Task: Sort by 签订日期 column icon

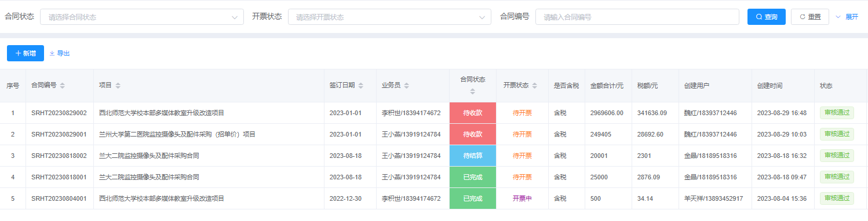Action: point(361,86)
